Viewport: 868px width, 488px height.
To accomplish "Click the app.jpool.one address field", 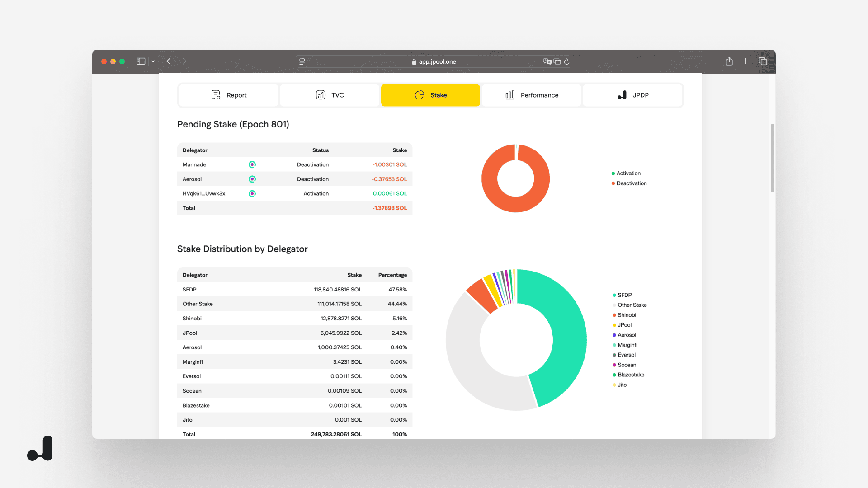I will [x=434, y=61].
